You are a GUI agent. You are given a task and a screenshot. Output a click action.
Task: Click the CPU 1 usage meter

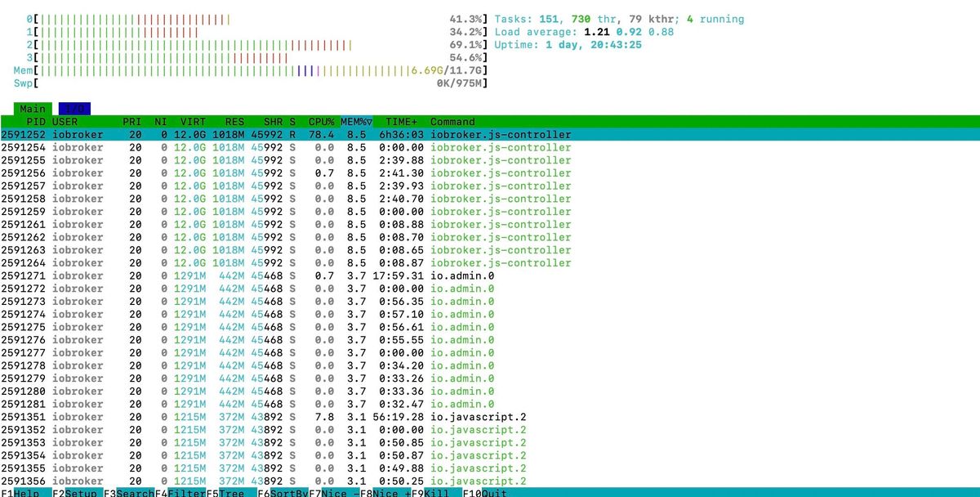click(x=257, y=32)
